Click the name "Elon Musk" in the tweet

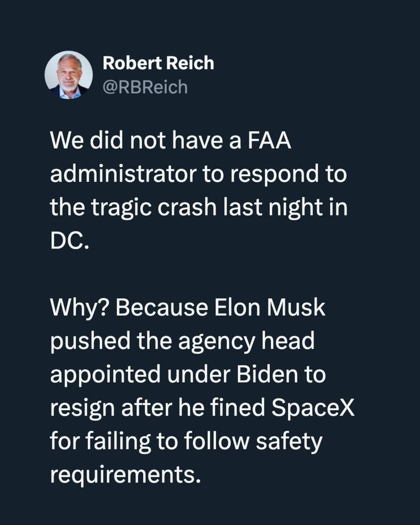(x=270, y=307)
